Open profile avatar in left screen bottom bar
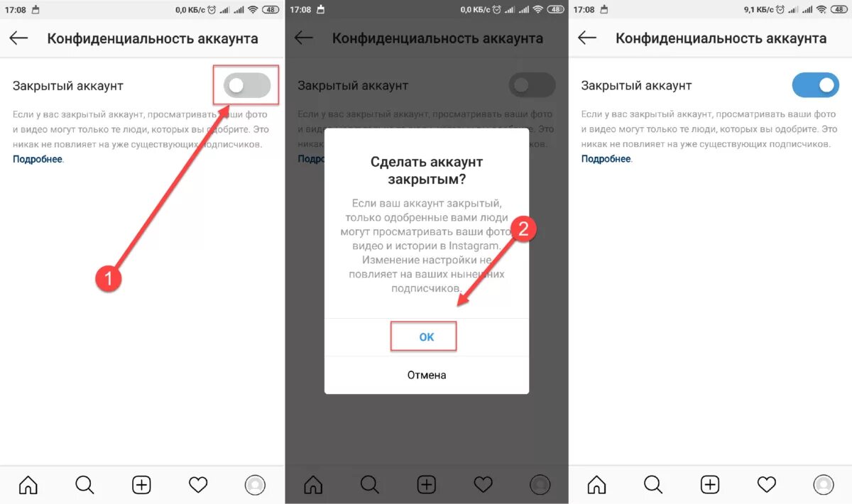852x504 pixels. 255,485
